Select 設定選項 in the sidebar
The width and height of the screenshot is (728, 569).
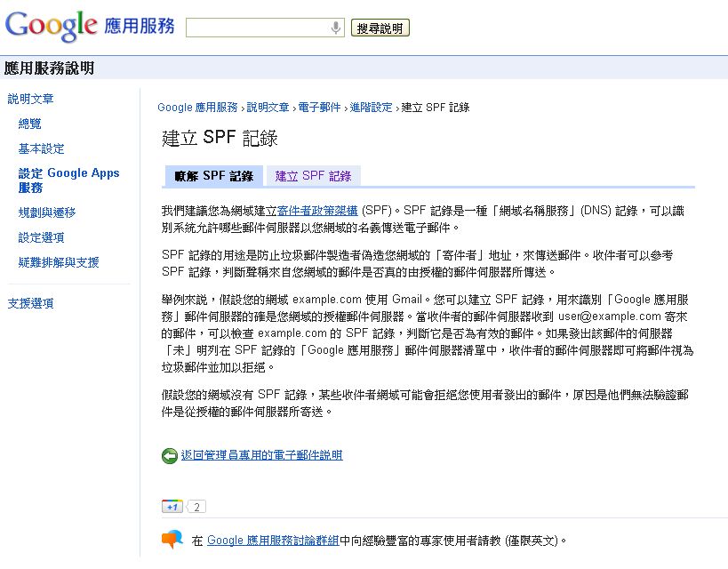click(x=41, y=237)
